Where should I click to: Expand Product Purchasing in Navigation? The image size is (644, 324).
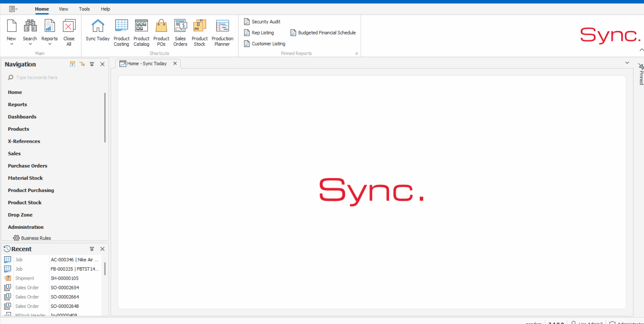tap(31, 190)
